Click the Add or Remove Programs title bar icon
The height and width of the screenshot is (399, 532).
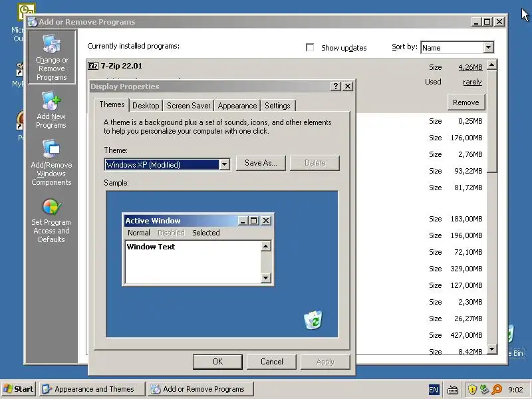(x=33, y=22)
